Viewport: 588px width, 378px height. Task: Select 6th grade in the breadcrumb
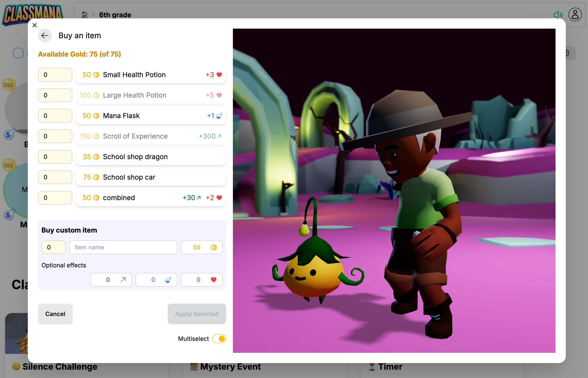coord(115,15)
